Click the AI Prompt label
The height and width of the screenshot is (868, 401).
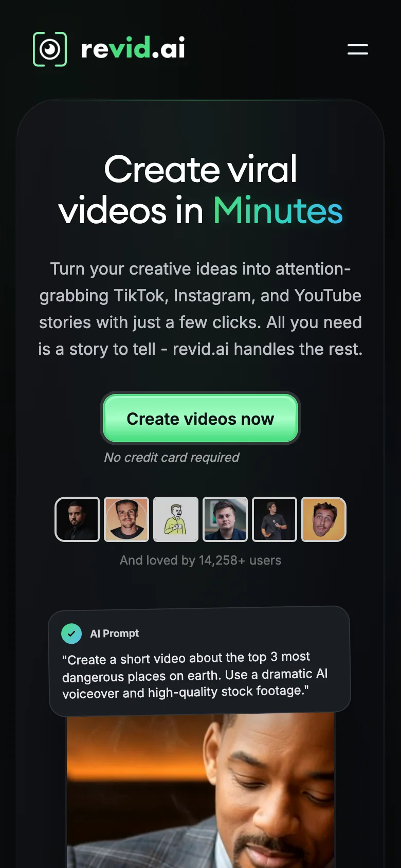(115, 634)
